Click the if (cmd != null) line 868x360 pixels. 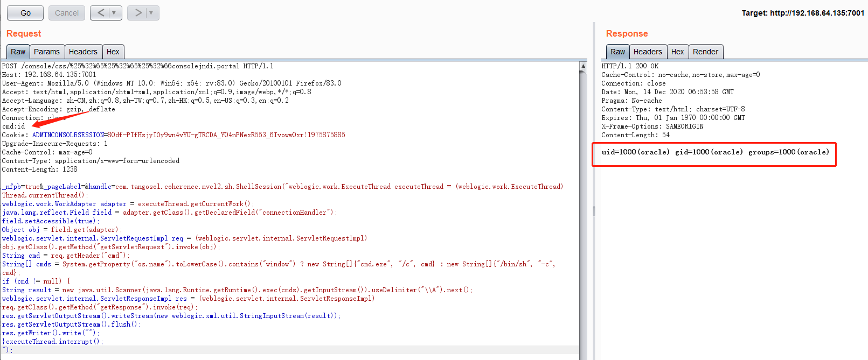coord(36,281)
